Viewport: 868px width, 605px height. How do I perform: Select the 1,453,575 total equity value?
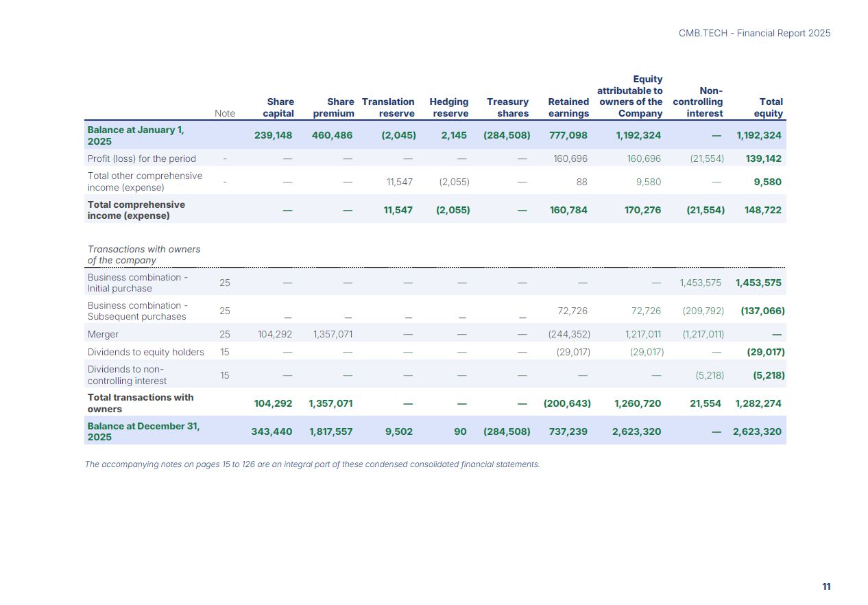click(758, 283)
